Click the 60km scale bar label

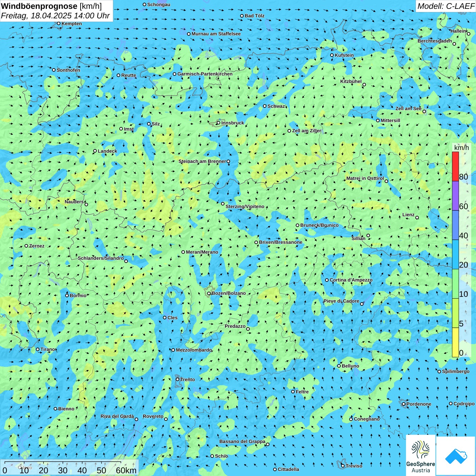126,470
